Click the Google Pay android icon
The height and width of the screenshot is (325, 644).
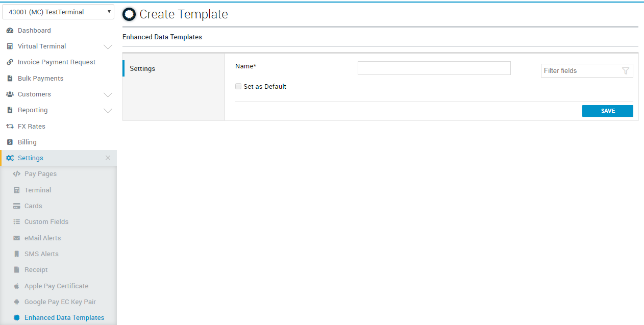(16, 302)
